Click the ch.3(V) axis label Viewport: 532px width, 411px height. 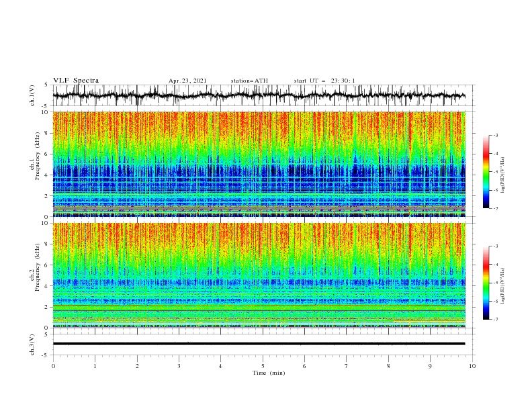pos(32,345)
